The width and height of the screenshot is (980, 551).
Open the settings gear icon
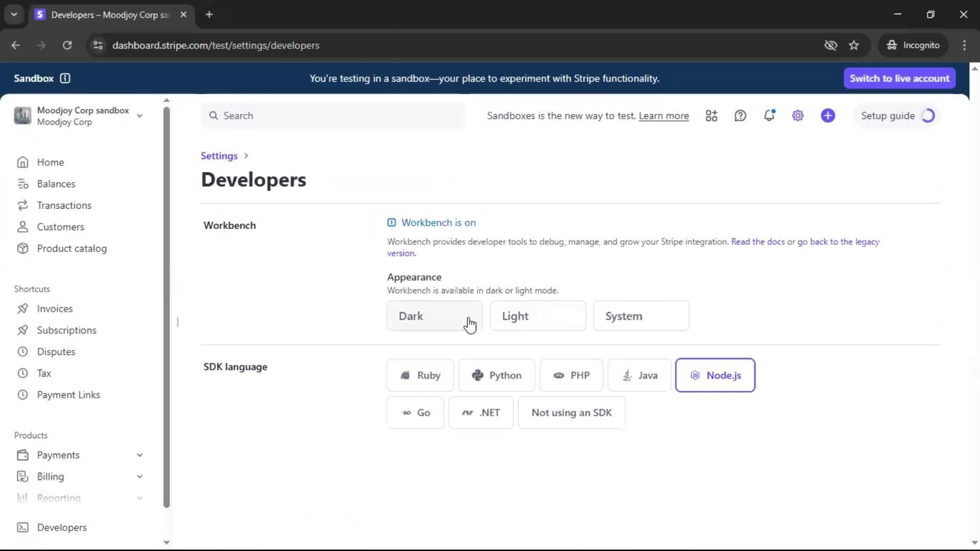pos(798,116)
